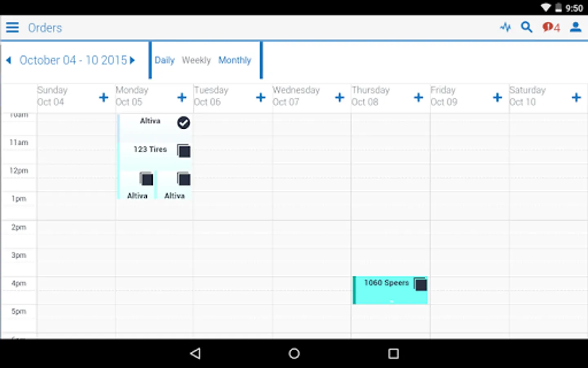Open the hamburger navigation menu
The image size is (588, 368).
tap(12, 27)
